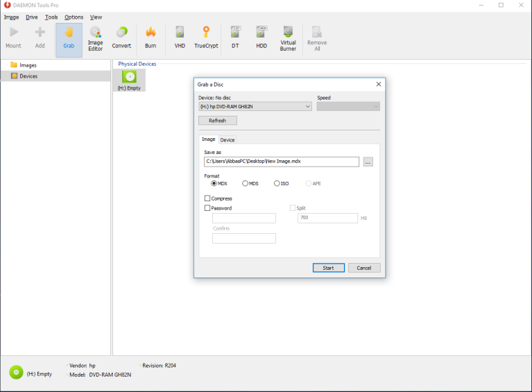
Task: Click the (H:) Empty label in status bar
Action: 40,374
